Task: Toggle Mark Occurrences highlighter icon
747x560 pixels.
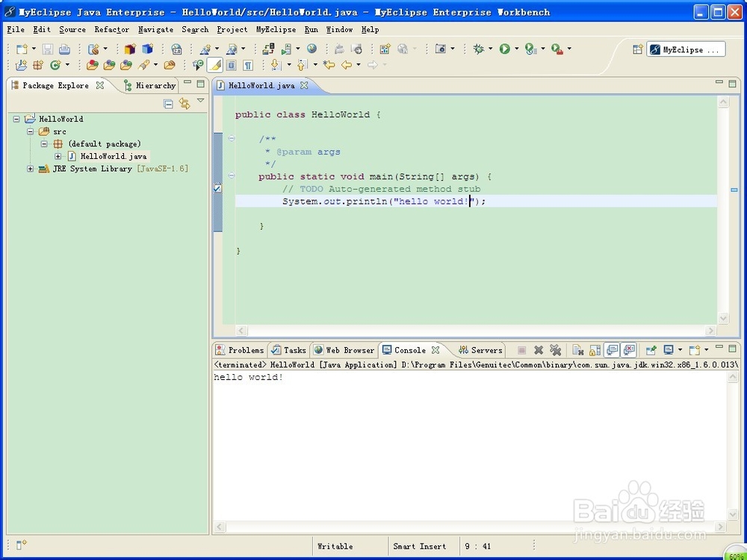Action: [215, 65]
